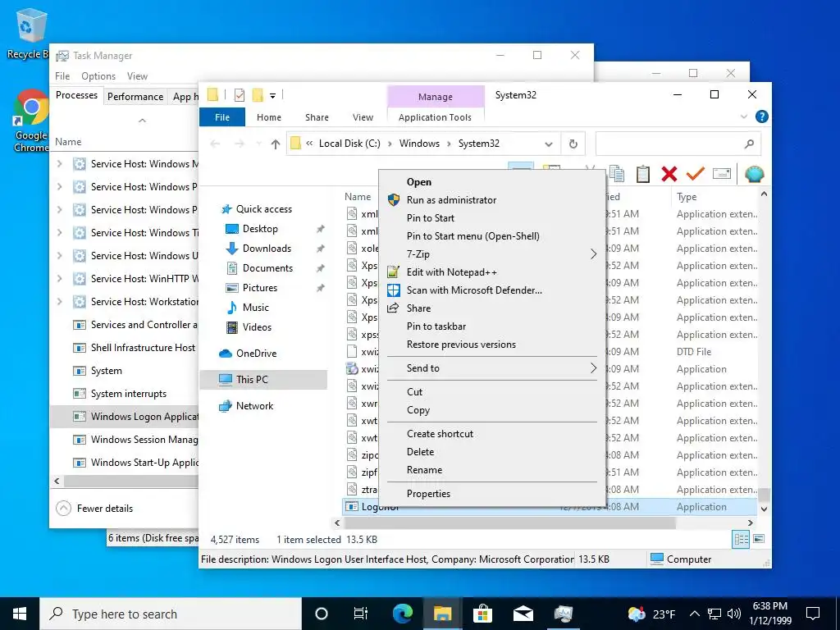Click the Copy icon in Explorer toolbar
This screenshot has width=840, height=630.
(x=617, y=174)
